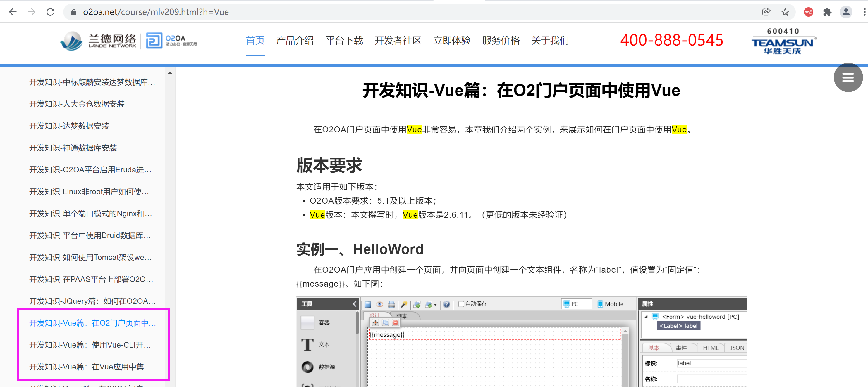868x387 pixels.
Task: Open the 开发知识-达梦数据安装 sidebar link
Action: [69, 126]
